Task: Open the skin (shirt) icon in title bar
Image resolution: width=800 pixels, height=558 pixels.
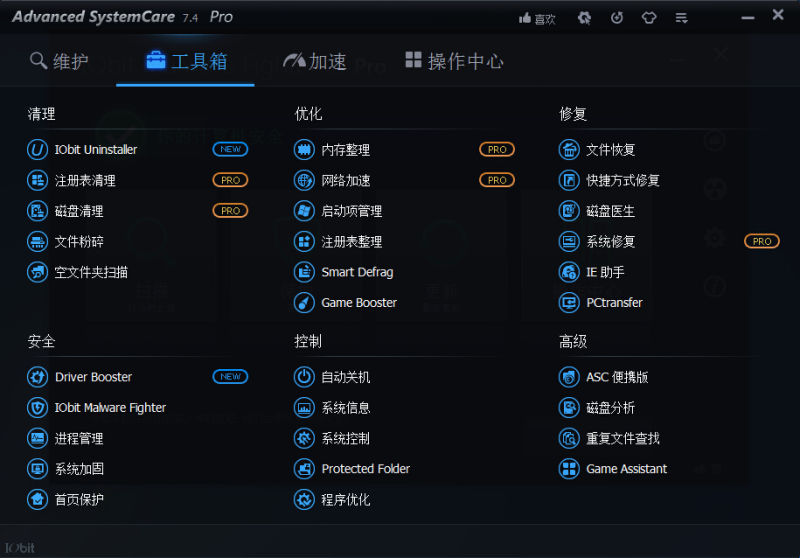Action: pyautogui.click(x=649, y=18)
